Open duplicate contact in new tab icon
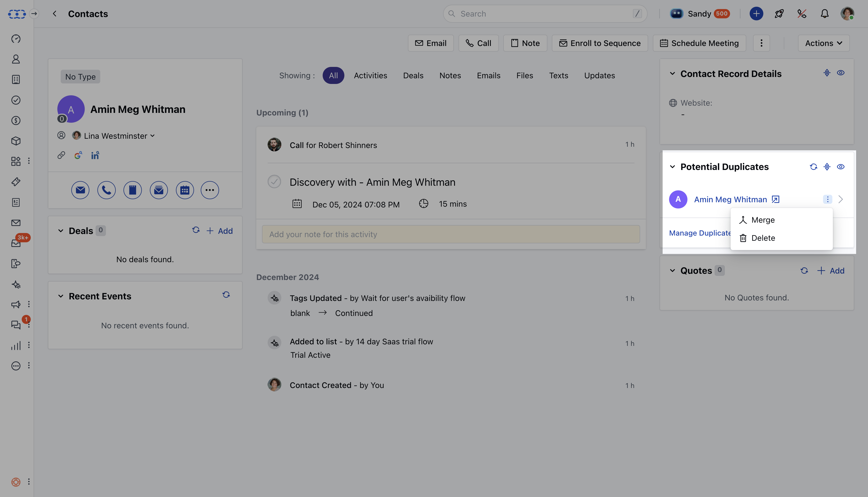Image resolution: width=868 pixels, height=497 pixels. (776, 199)
